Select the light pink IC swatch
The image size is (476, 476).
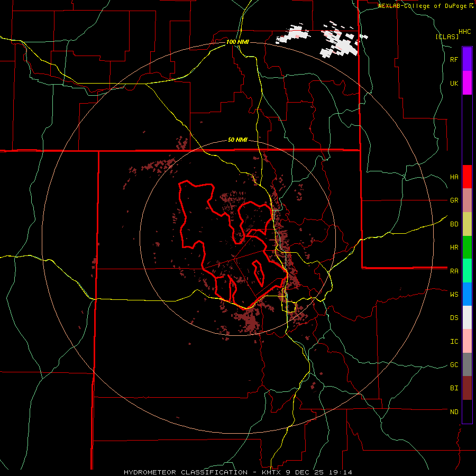pyautogui.click(x=467, y=341)
